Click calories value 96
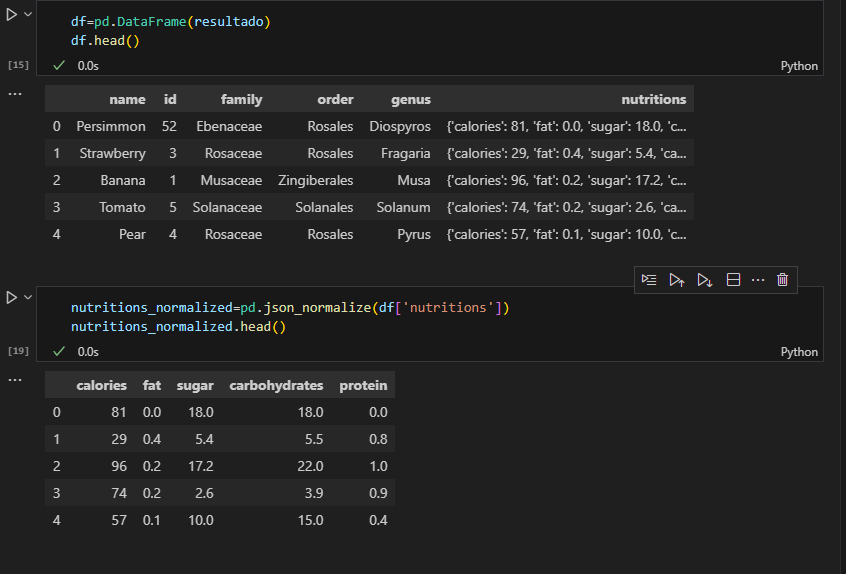 coord(119,466)
